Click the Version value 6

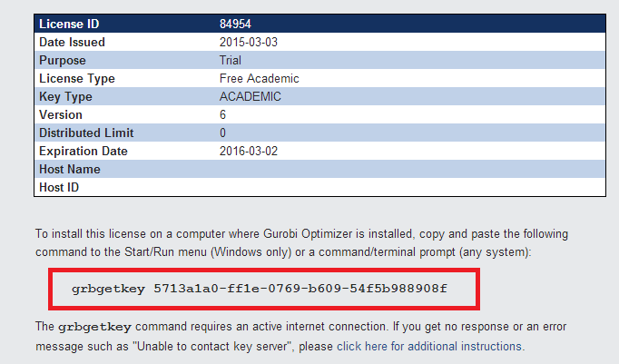click(x=223, y=114)
